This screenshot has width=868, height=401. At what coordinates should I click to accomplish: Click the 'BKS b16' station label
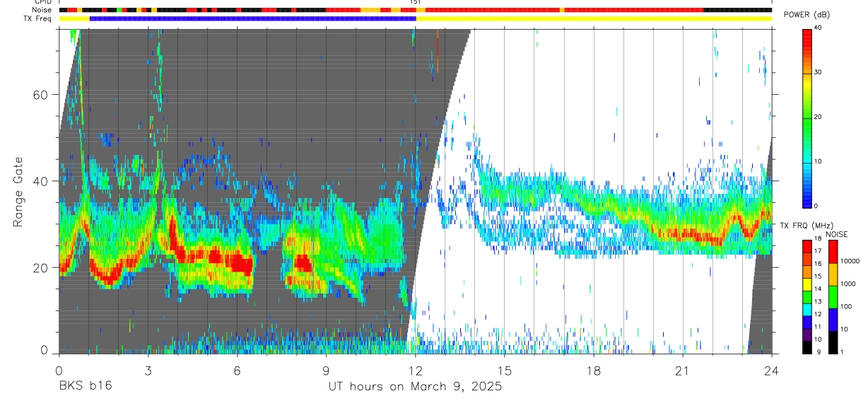[85, 387]
